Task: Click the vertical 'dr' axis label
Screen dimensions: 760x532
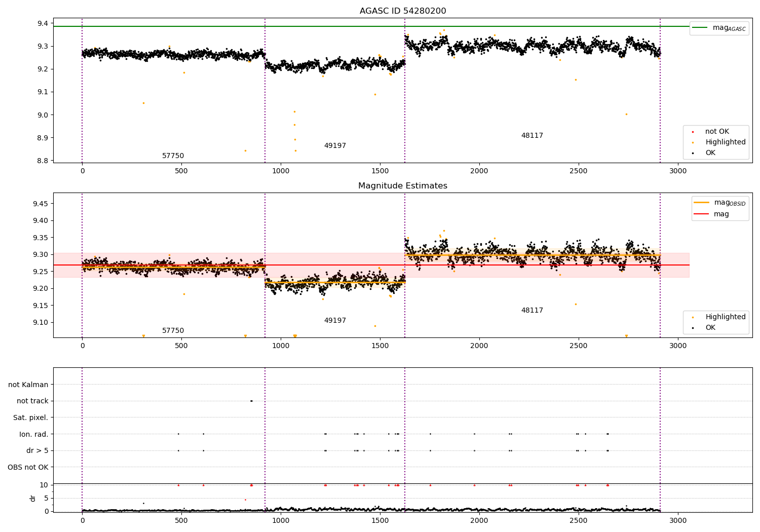Action: point(32,498)
